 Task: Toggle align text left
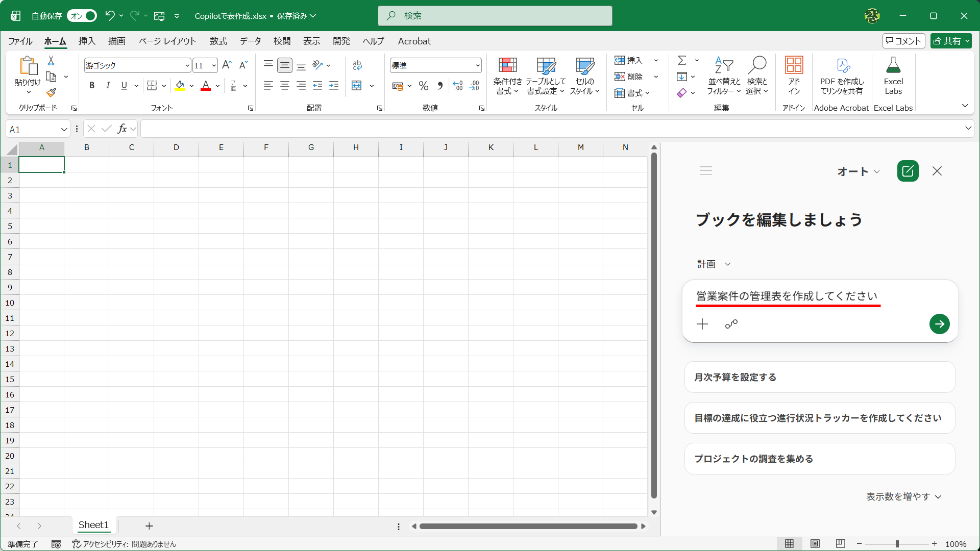click(x=268, y=85)
